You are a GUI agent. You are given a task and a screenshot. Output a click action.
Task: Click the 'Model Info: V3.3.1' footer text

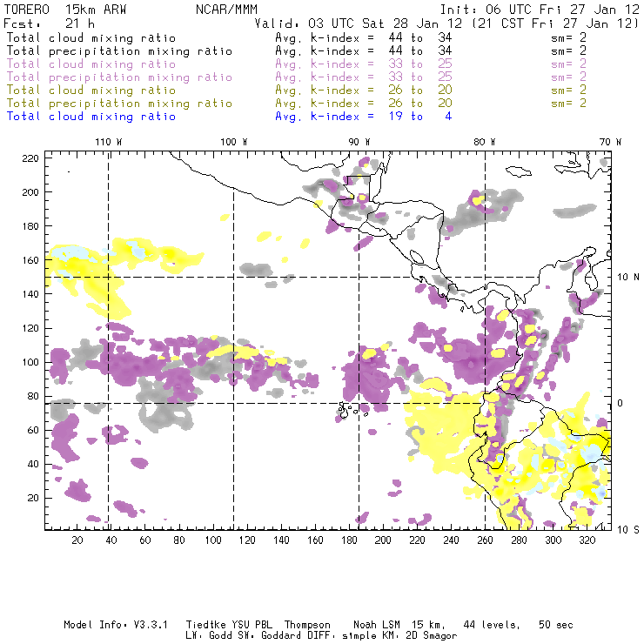pyautogui.click(x=116, y=625)
